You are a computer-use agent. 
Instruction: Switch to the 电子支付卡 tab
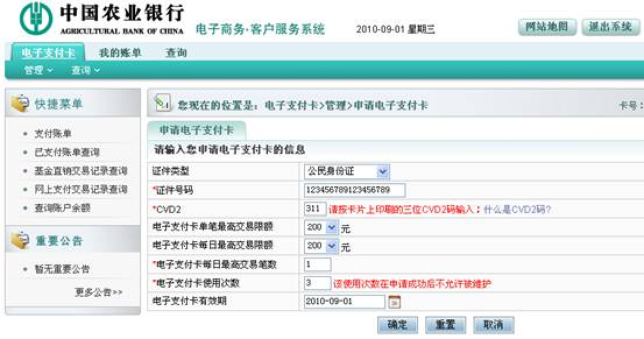(x=48, y=52)
